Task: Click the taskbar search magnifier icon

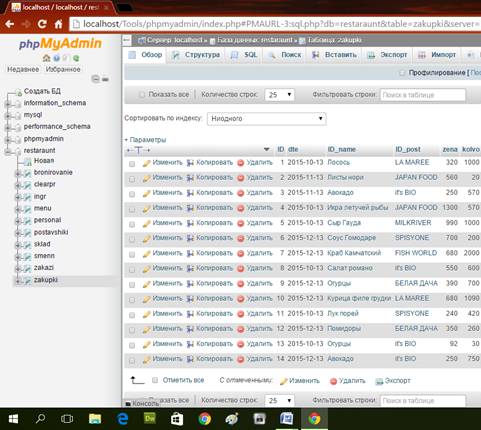Action: click(x=40, y=418)
